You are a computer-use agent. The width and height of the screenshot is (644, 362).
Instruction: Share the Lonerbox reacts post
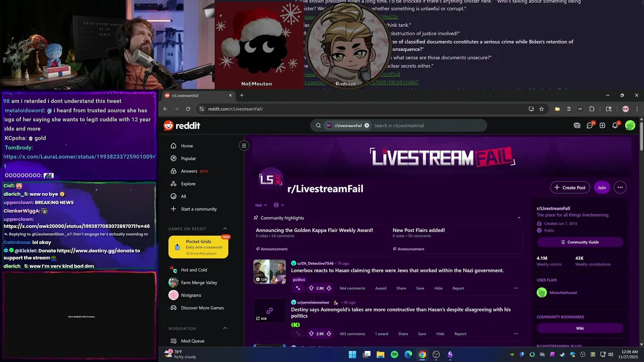[x=401, y=288]
